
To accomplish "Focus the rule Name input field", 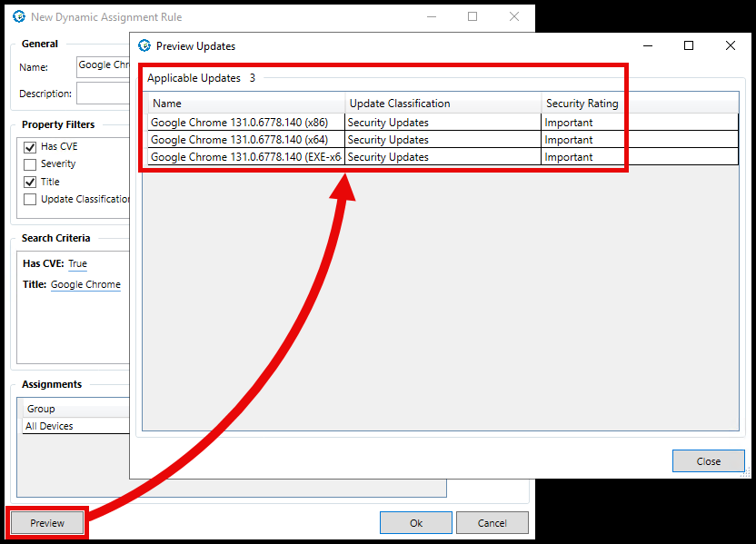I will [x=104, y=66].
